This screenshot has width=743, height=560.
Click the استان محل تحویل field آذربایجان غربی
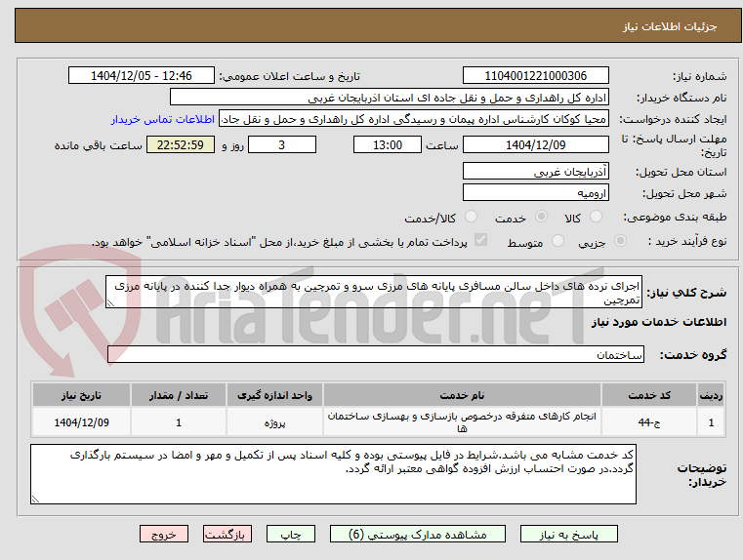click(535, 171)
